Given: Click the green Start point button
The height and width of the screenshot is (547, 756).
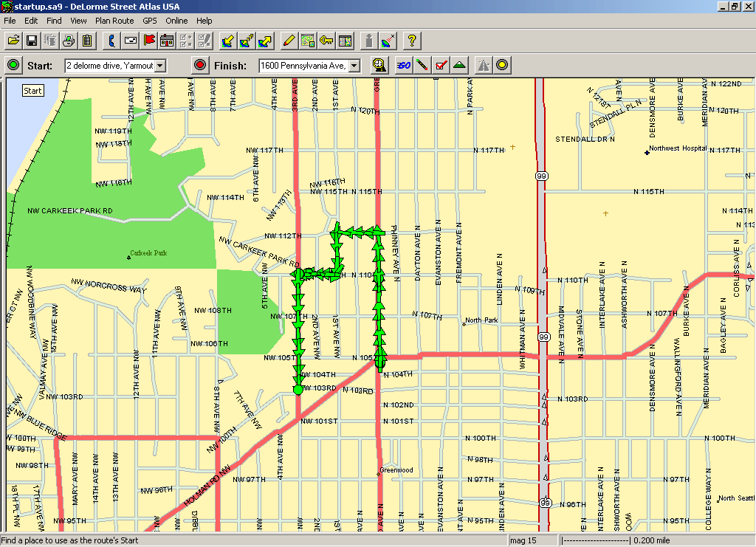Looking at the screenshot, I should (13, 65).
